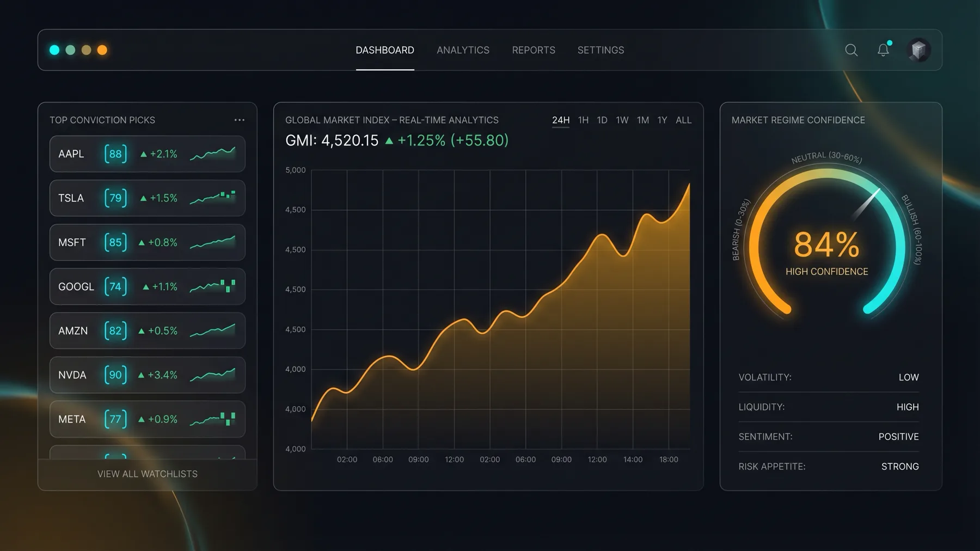
Task: Click the Volatility LOW value
Action: coord(909,377)
